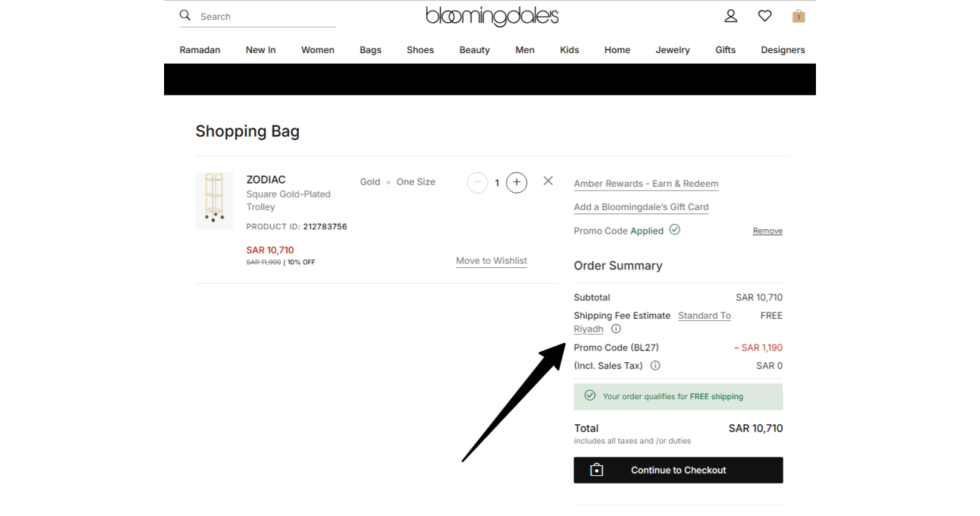The height and width of the screenshot is (516, 980).
Task: Click the SAR 10,710 red item price
Action: (x=270, y=250)
